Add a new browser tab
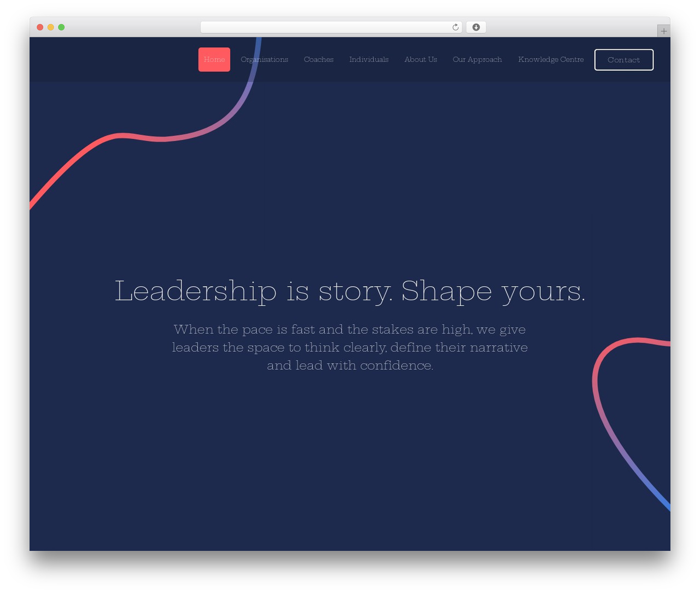Viewport: 700px width, 593px height. coord(663,31)
